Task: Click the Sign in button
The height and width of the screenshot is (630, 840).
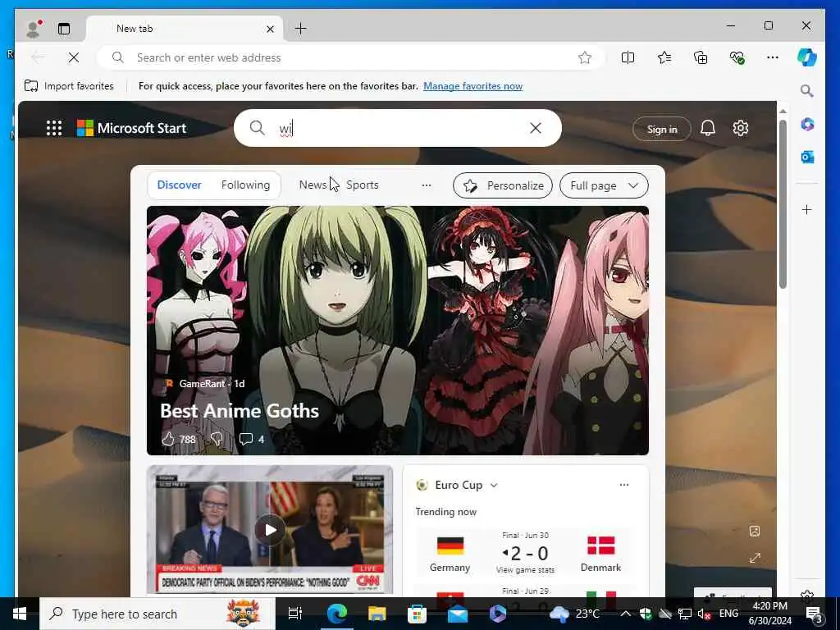Action: 662,129
